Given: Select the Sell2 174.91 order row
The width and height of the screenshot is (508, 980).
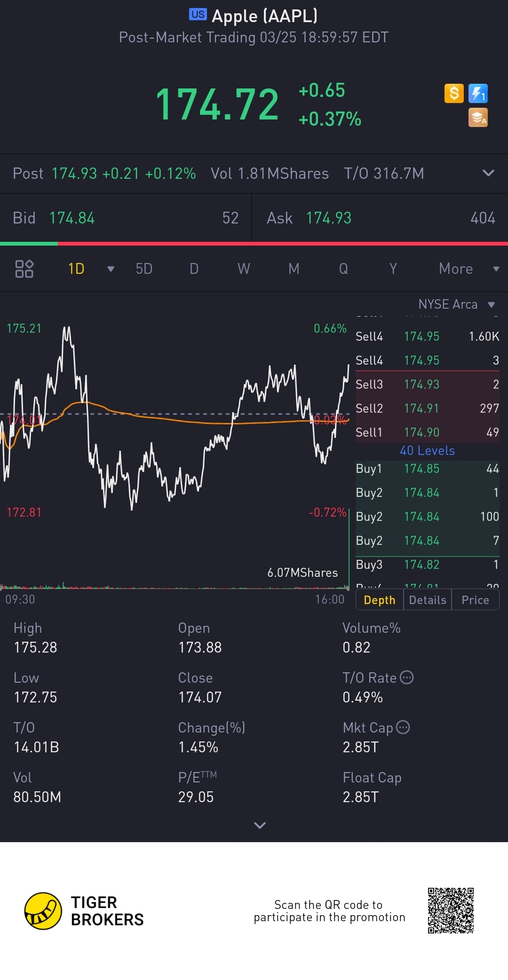Looking at the screenshot, I should (427, 408).
